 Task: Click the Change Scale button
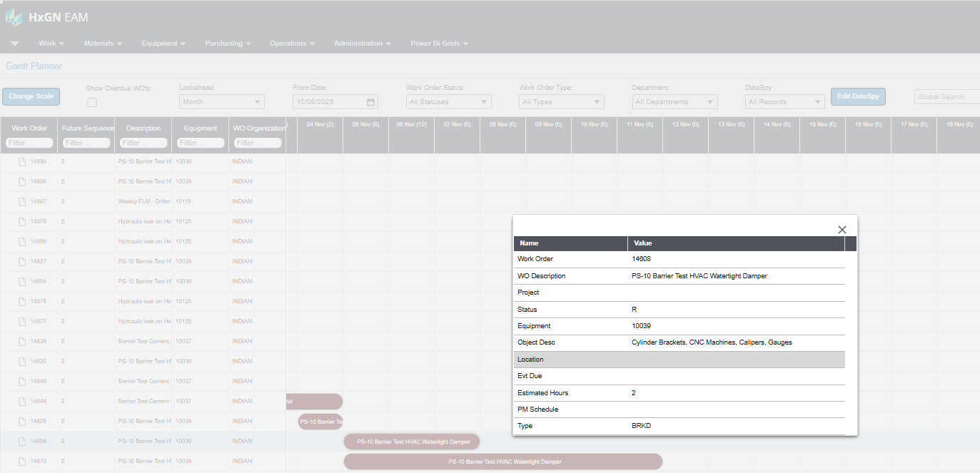[31, 96]
